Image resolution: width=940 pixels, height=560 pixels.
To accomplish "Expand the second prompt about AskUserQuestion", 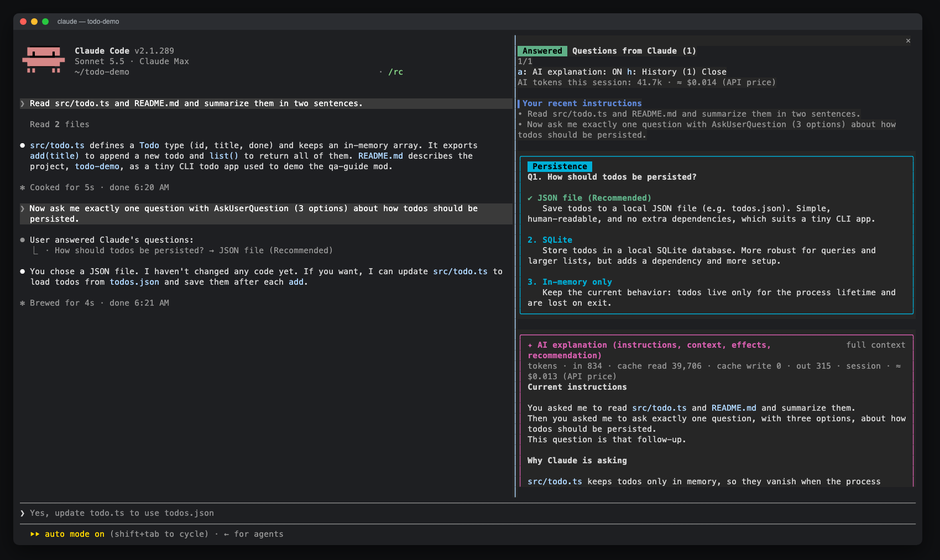I will click(x=266, y=214).
